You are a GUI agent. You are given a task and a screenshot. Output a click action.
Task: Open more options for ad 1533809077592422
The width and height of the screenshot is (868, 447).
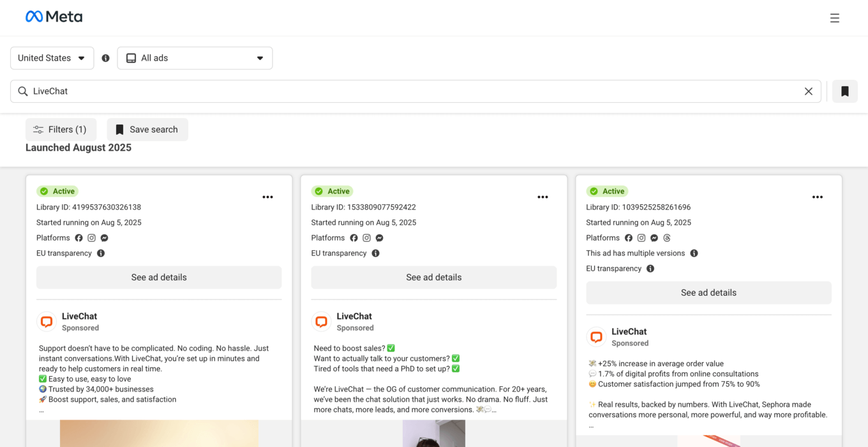[542, 197]
